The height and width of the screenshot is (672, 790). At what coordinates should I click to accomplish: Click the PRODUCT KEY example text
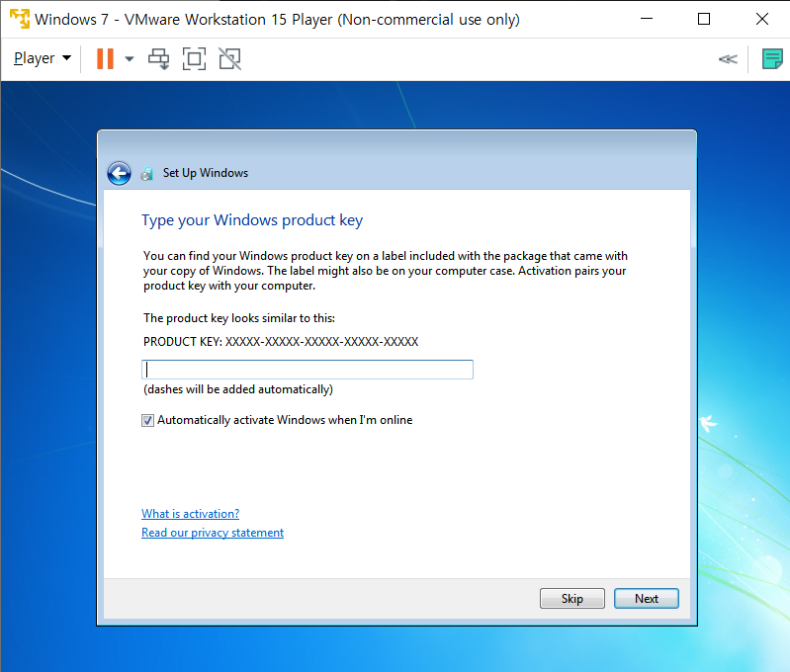coord(281,342)
